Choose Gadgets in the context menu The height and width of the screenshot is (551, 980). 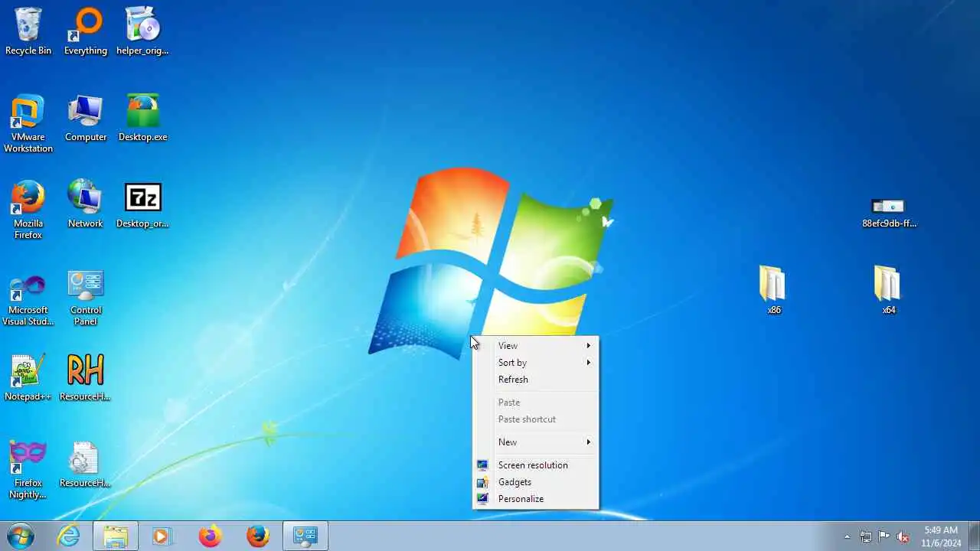[x=535, y=482]
